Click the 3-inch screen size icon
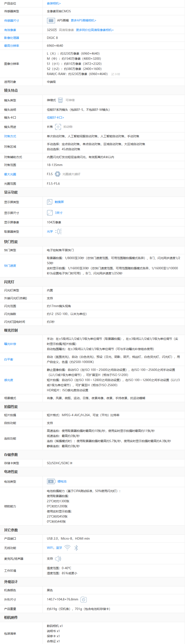The image size is (185, 644). click(x=50, y=213)
